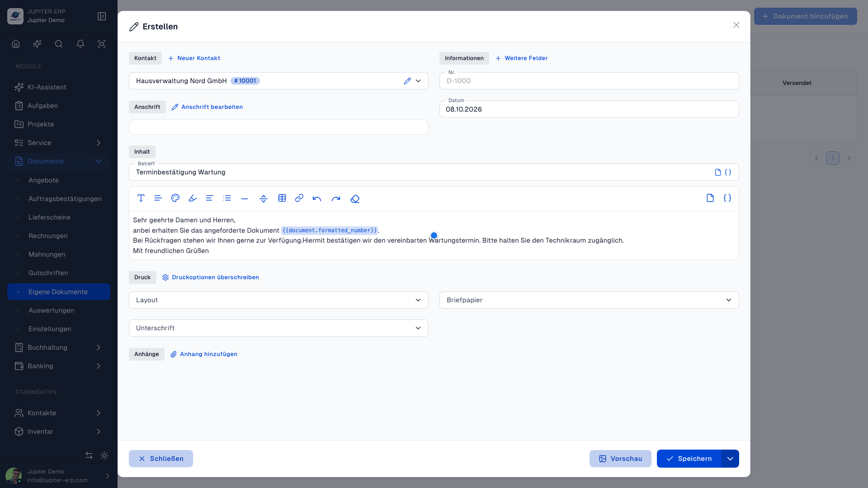868x488 pixels.
Task: Click the Datum input field
Action: coord(589,109)
